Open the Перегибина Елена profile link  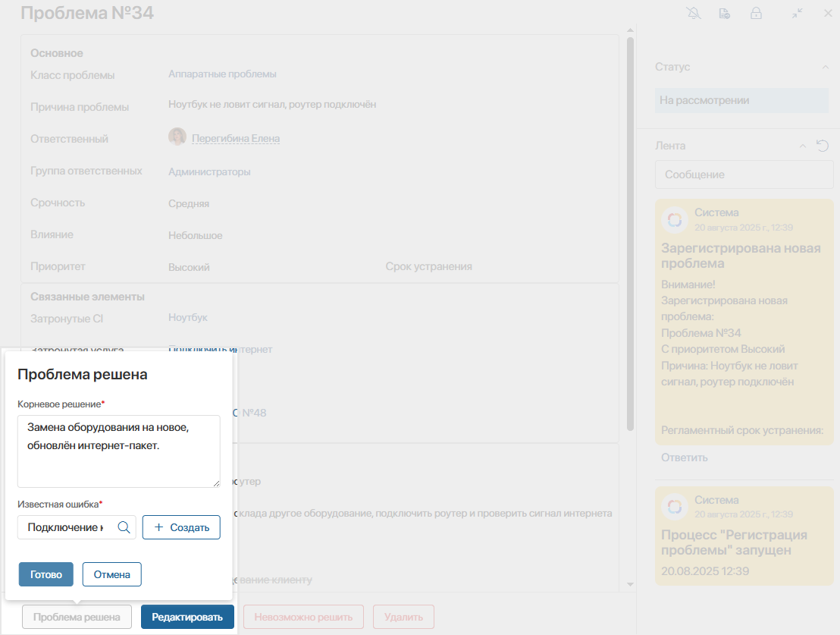click(236, 138)
